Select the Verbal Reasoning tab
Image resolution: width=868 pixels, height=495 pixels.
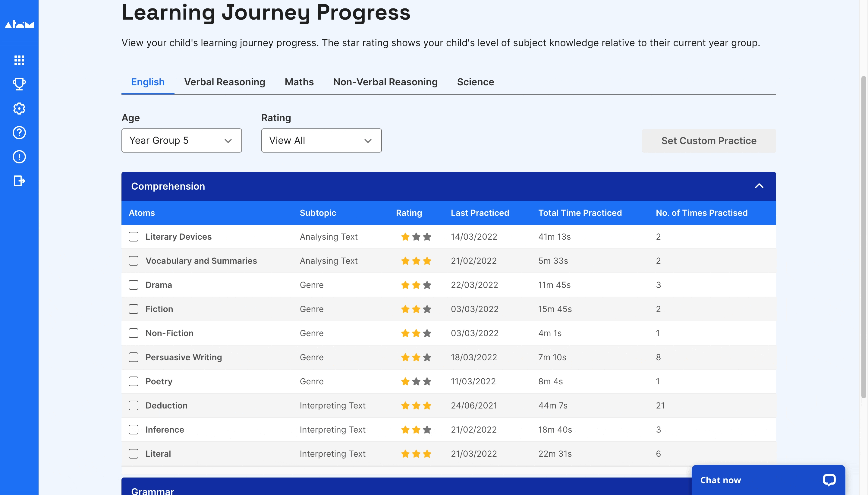[x=224, y=82]
